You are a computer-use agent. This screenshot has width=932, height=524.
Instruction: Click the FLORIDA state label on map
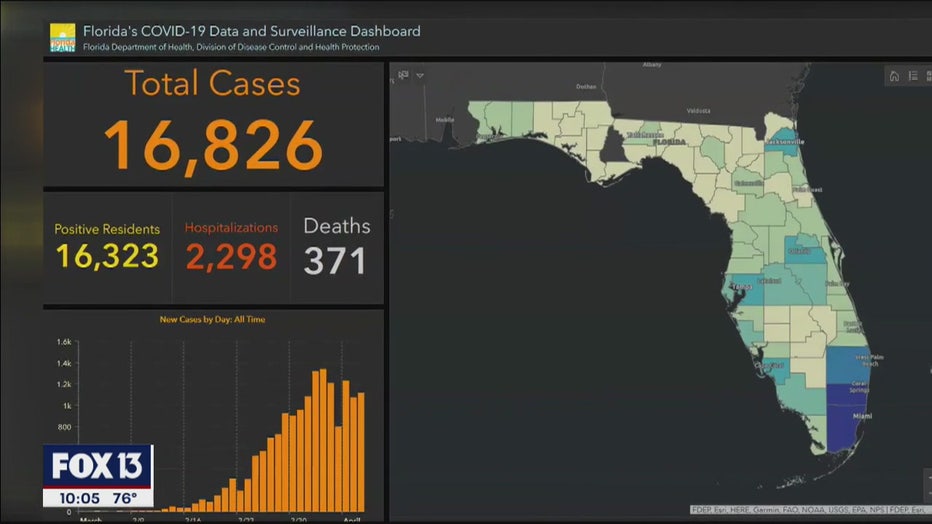[669, 143]
